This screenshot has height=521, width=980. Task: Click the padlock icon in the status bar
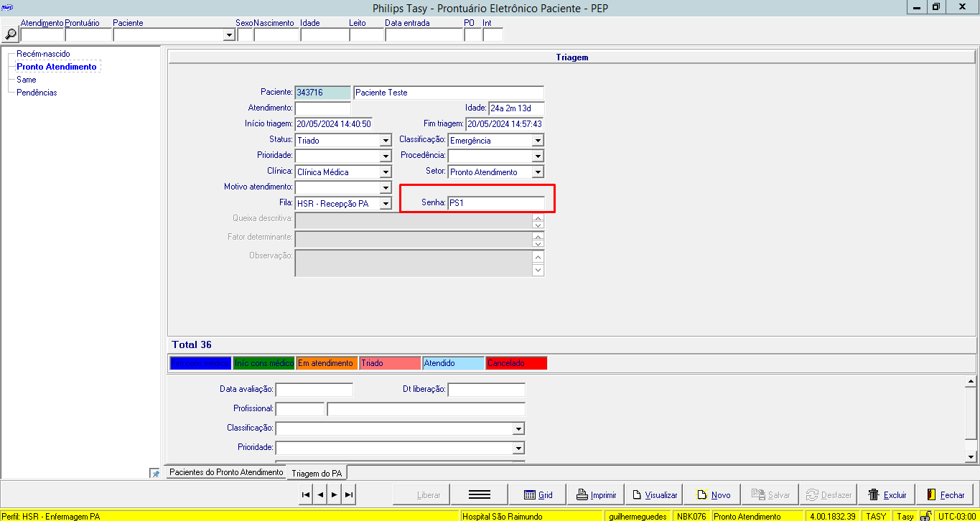click(926, 516)
